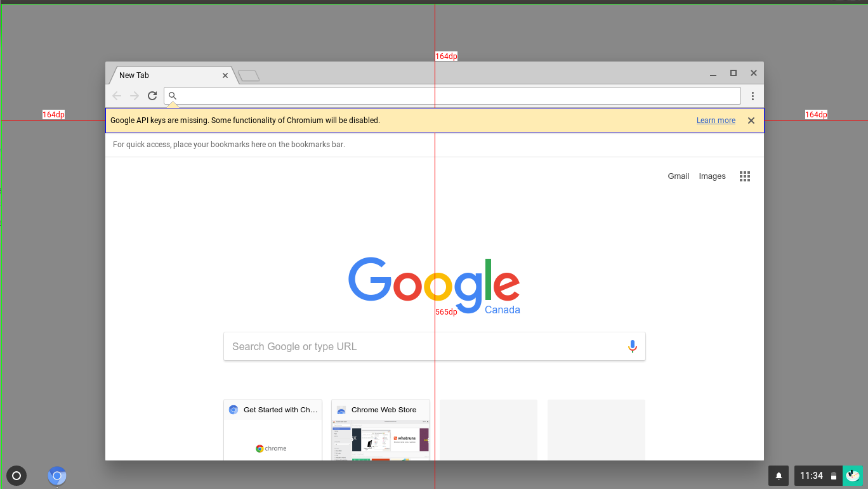Open the launcher circle on the shelf

(x=16, y=476)
